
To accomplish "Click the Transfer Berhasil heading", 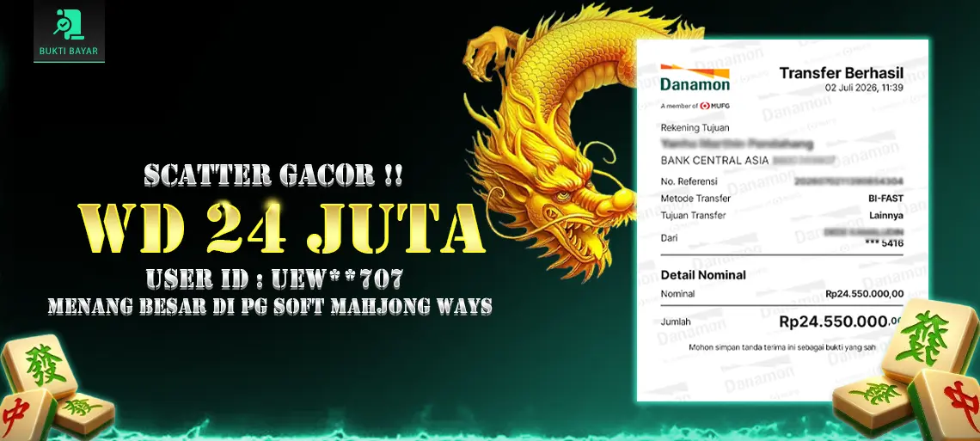I will click(x=842, y=73).
